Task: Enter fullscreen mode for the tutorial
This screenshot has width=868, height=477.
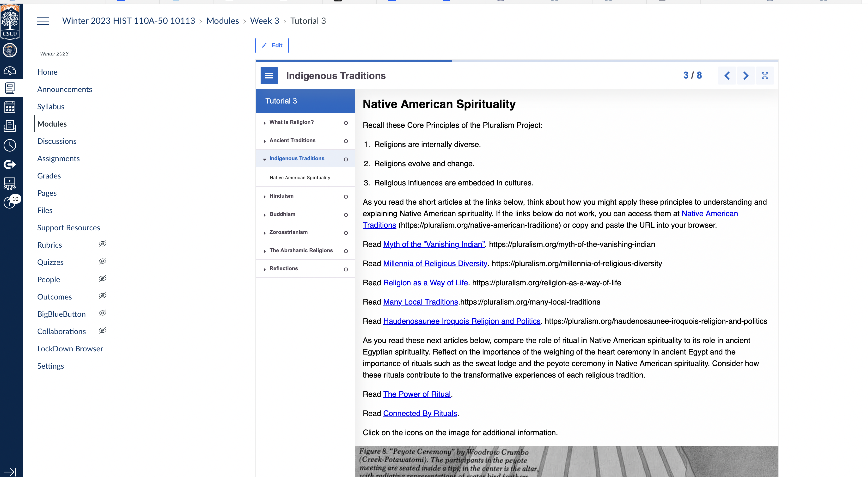Action: (764, 75)
